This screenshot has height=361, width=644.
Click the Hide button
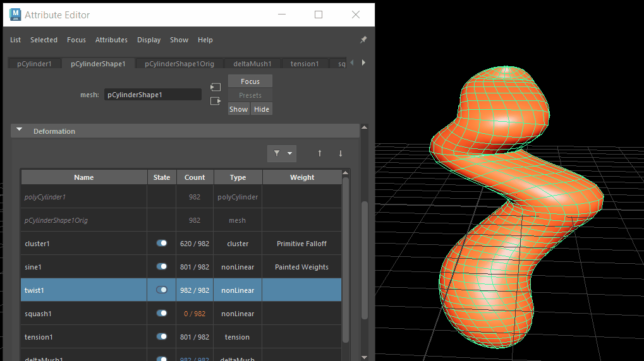pos(262,109)
